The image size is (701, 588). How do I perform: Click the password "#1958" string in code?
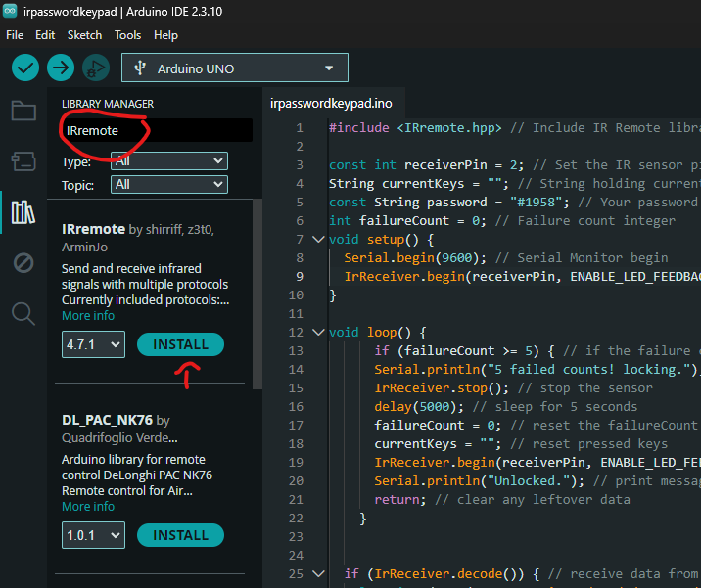(536, 203)
